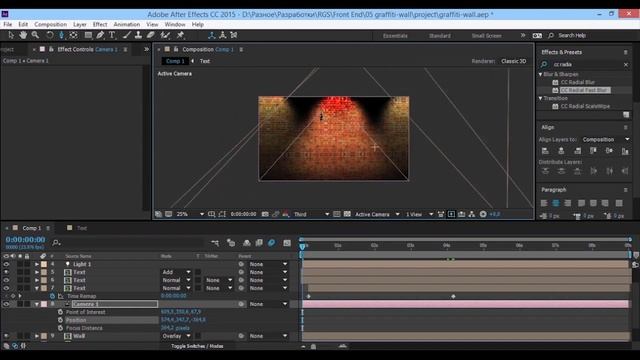
Task: Toggle Time Remap stopwatch
Action: click(52, 296)
